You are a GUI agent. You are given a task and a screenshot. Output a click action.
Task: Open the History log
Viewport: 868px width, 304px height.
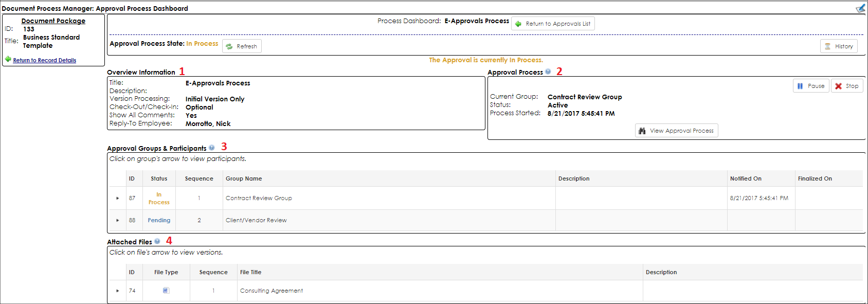click(x=839, y=46)
